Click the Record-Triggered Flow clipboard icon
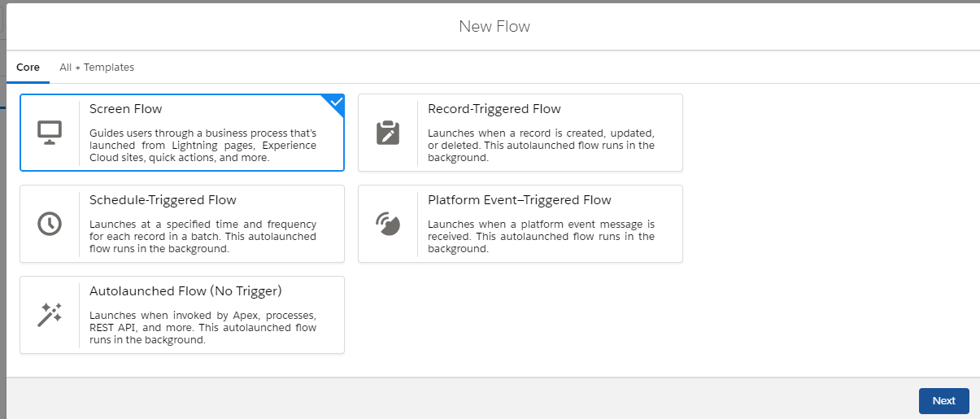Viewport: 980px width, 419px height. coord(388,133)
